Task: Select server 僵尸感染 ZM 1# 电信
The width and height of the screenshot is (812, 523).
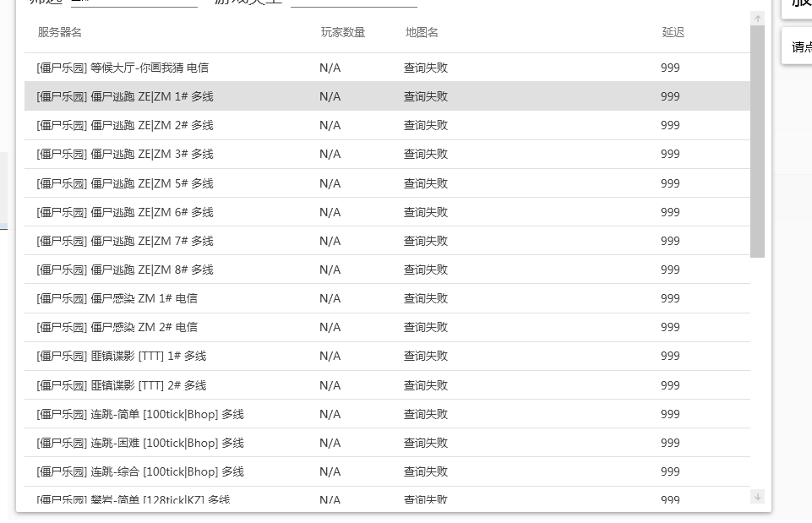Action: 117,298
